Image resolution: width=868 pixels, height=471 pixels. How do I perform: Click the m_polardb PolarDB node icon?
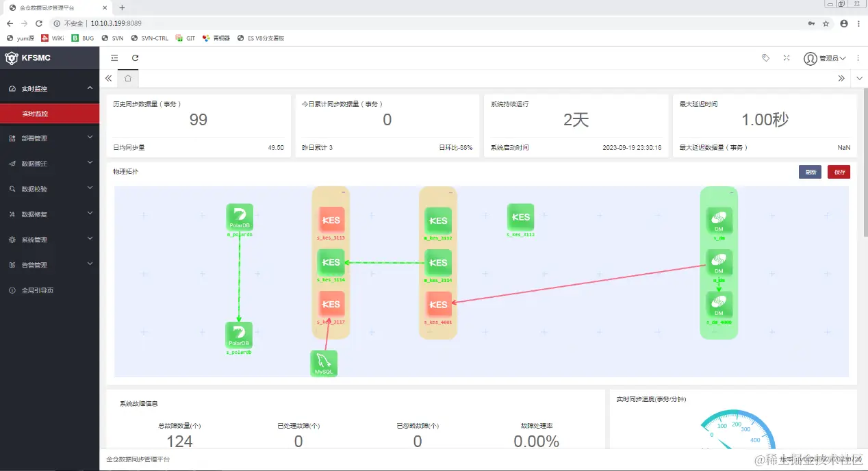[x=240, y=217]
